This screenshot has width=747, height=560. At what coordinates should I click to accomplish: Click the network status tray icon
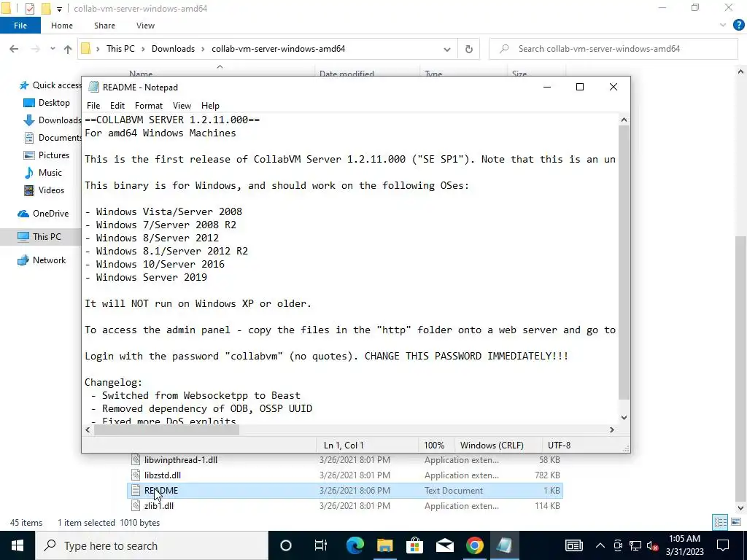pyautogui.click(x=635, y=545)
